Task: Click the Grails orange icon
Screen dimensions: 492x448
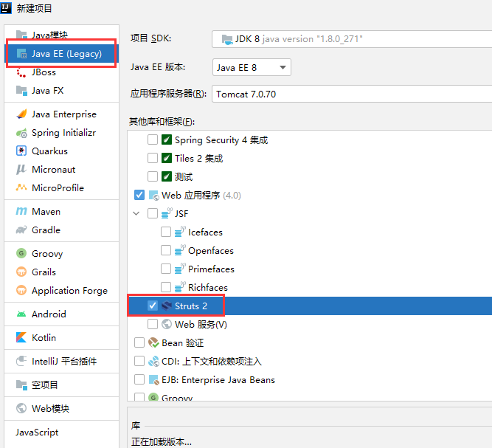Action: coord(21,272)
